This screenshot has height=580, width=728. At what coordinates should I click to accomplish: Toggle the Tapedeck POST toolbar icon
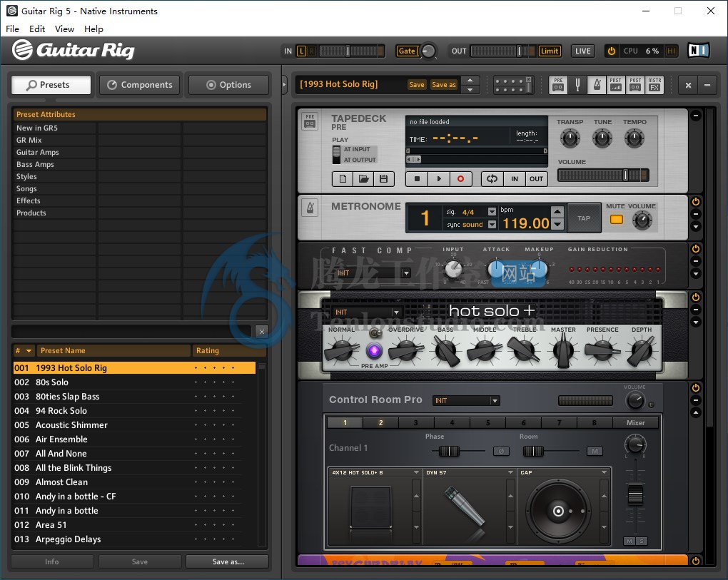pos(635,84)
